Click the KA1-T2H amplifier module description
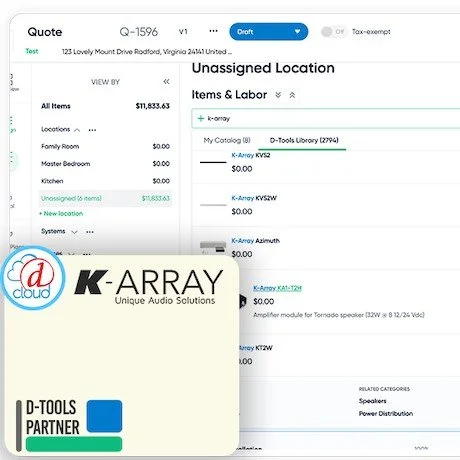This screenshot has width=460, height=460. click(x=339, y=315)
